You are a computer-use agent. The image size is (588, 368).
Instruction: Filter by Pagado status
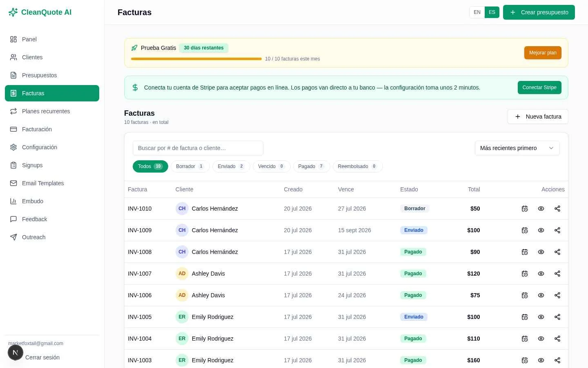(x=312, y=166)
